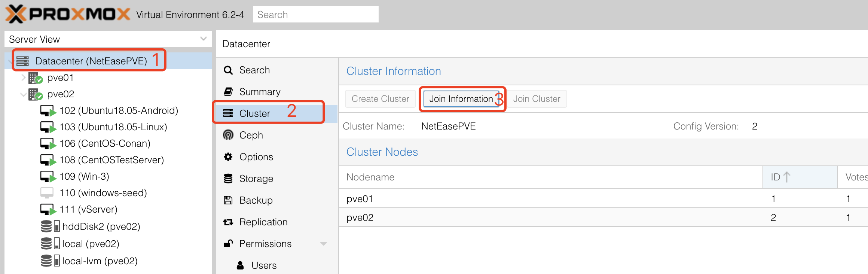
Task: Collapse the Permissions submenu arrow
Action: pos(324,244)
